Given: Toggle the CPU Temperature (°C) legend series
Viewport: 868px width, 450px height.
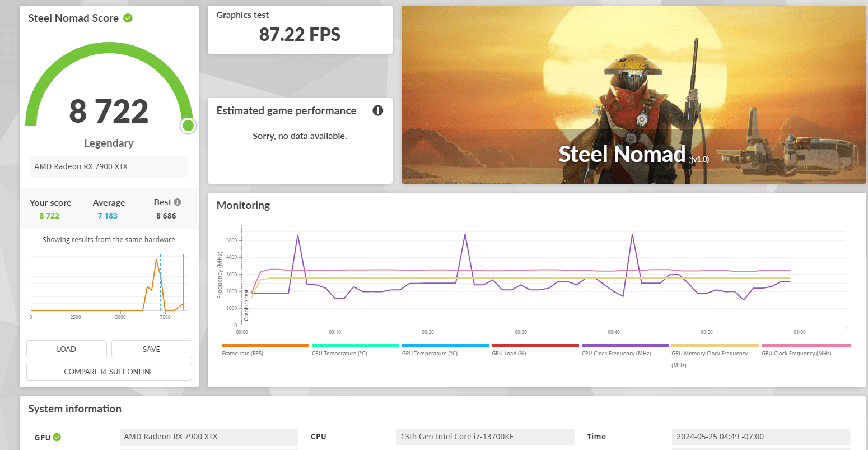Looking at the screenshot, I should pyautogui.click(x=339, y=354).
